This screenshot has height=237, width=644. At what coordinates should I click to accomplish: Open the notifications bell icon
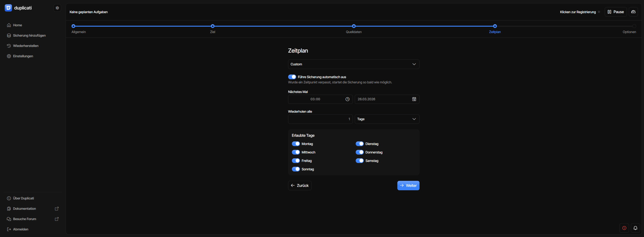pos(635,228)
